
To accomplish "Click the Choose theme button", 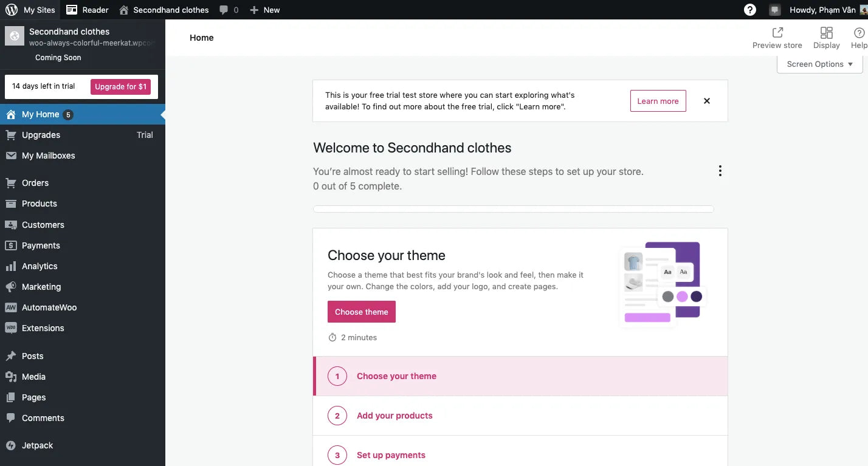I will [362, 312].
